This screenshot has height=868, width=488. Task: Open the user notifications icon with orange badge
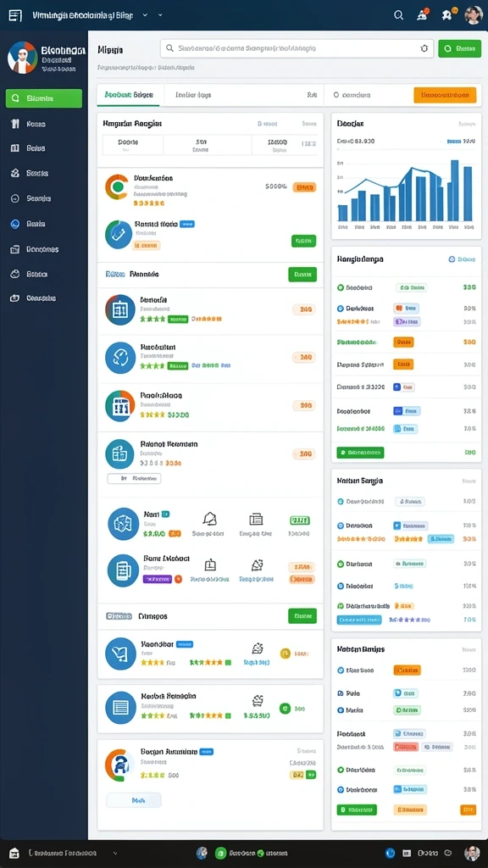point(423,15)
